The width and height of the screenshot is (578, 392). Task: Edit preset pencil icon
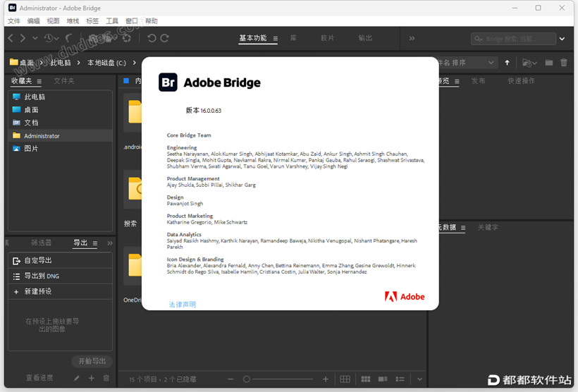pos(76,378)
